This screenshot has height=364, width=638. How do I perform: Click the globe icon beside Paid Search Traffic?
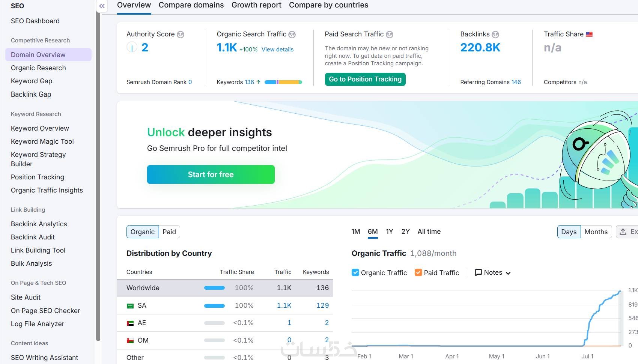pos(390,35)
